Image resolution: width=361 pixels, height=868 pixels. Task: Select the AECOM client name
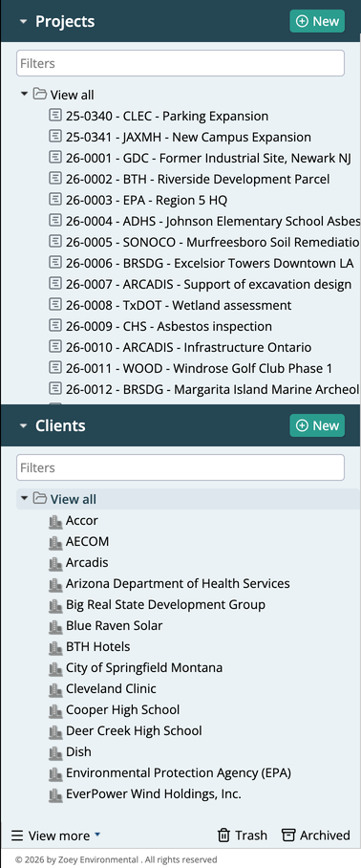[x=87, y=541]
